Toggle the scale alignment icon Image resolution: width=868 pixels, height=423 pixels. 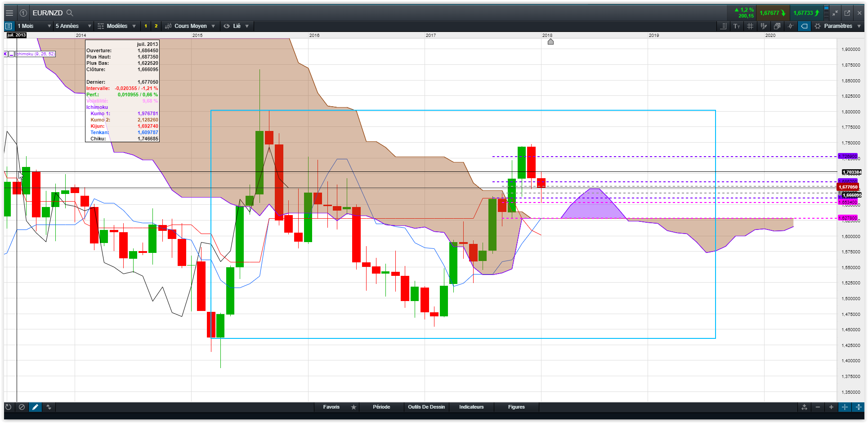tap(723, 26)
